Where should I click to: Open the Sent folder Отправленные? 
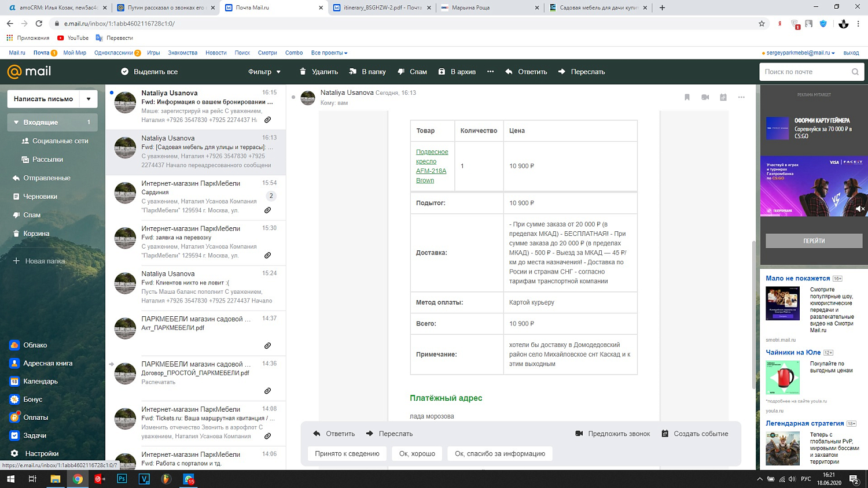tap(46, 178)
